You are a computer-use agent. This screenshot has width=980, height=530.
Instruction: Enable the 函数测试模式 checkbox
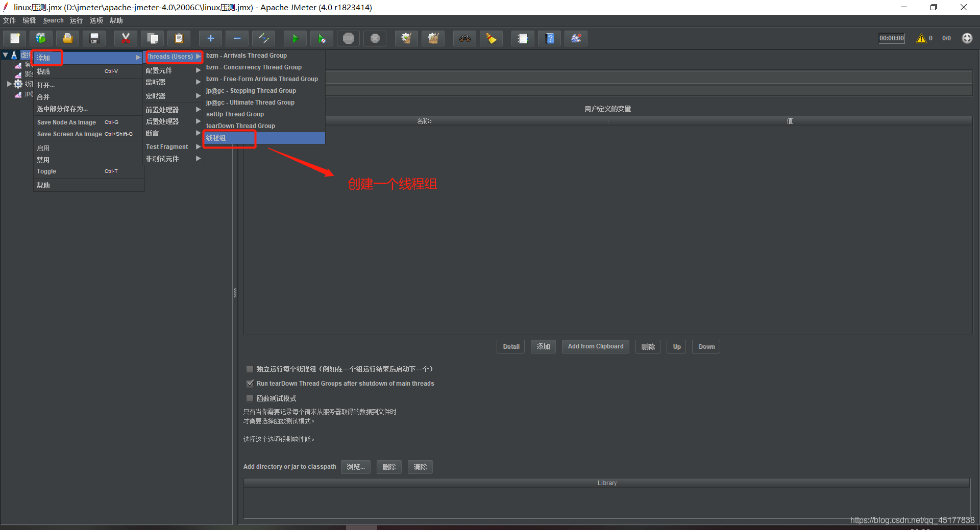[x=250, y=398]
